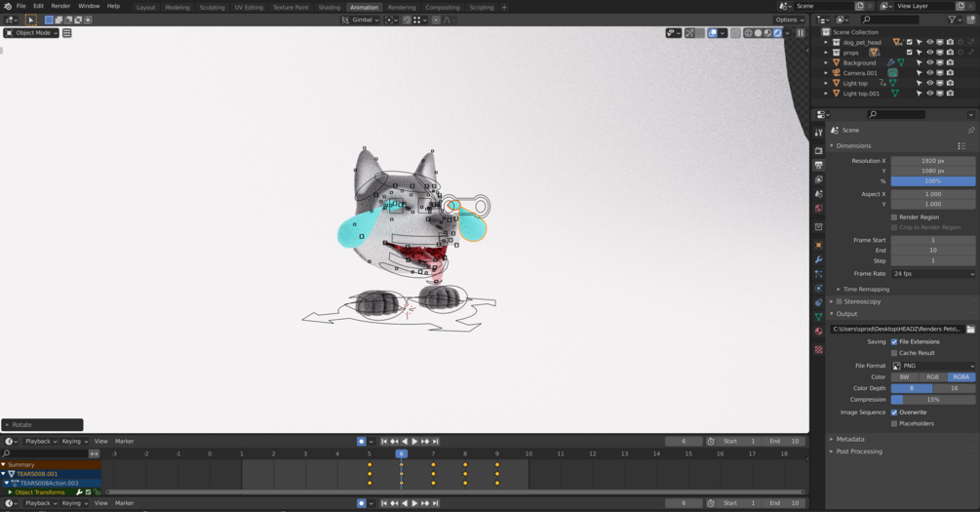The width and height of the screenshot is (980, 512).
Task: Open the World properties tab icon
Action: [x=819, y=208]
